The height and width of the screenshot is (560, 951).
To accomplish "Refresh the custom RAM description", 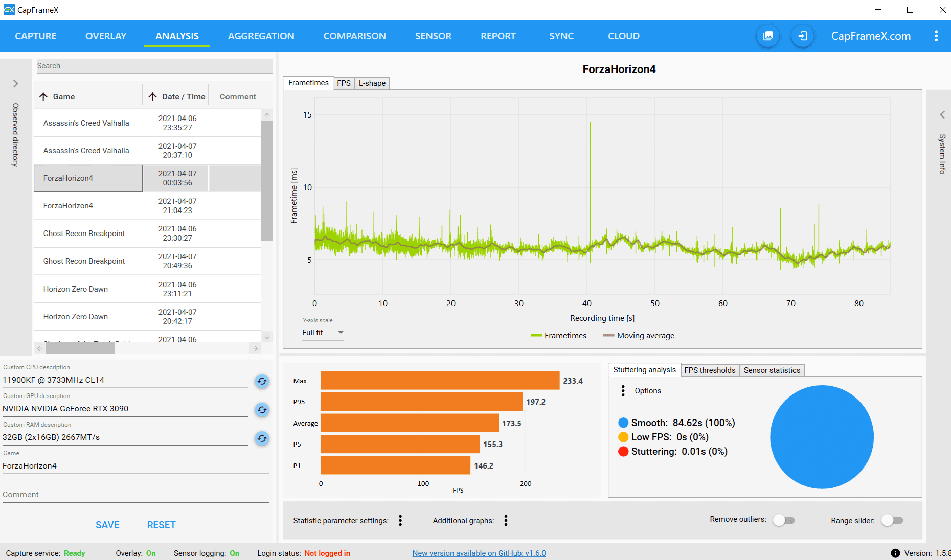I will 262,438.
